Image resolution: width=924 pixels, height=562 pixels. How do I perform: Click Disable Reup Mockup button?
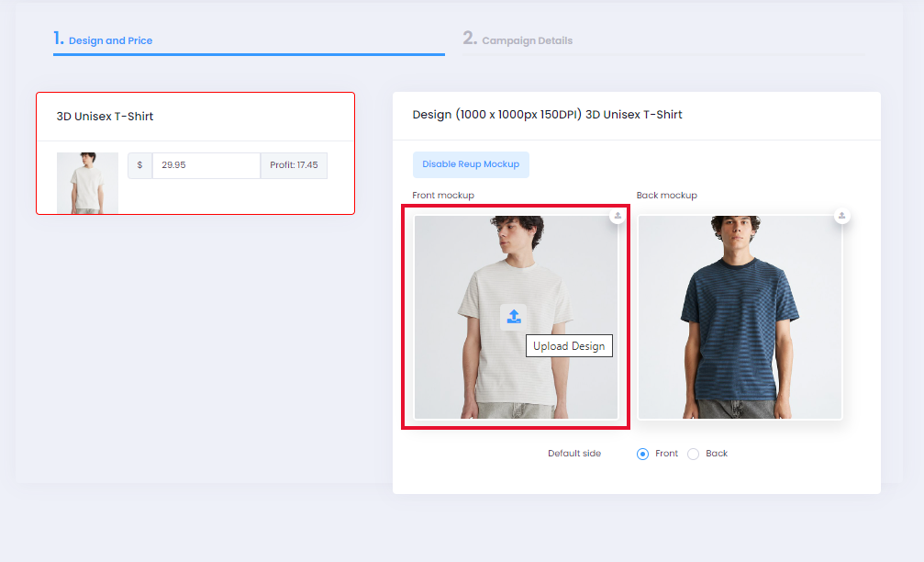(471, 164)
